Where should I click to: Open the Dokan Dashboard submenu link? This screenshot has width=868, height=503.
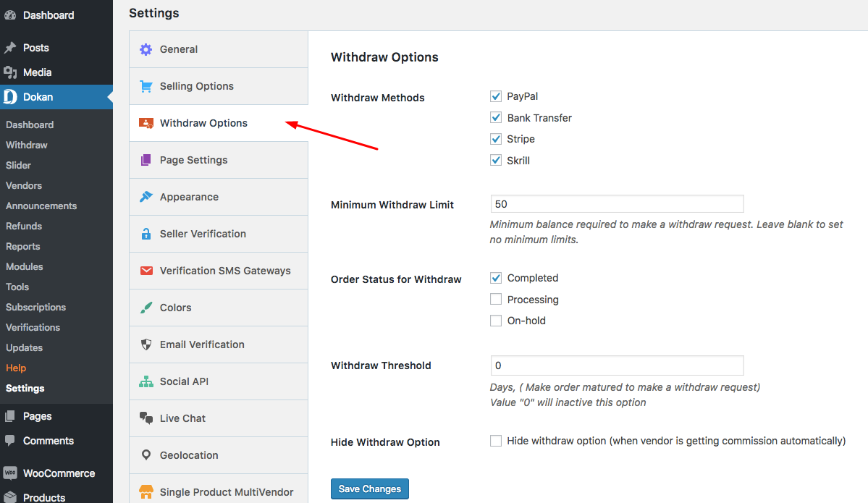(x=30, y=124)
